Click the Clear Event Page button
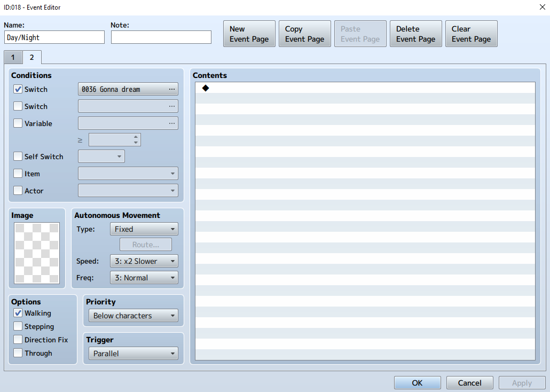This screenshot has height=392, width=550. click(x=472, y=34)
